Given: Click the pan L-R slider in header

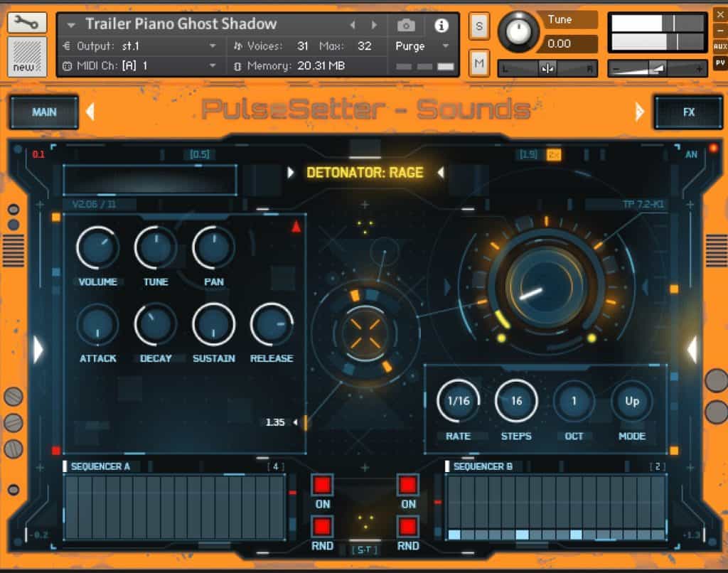Looking at the screenshot, I should click(547, 69).
